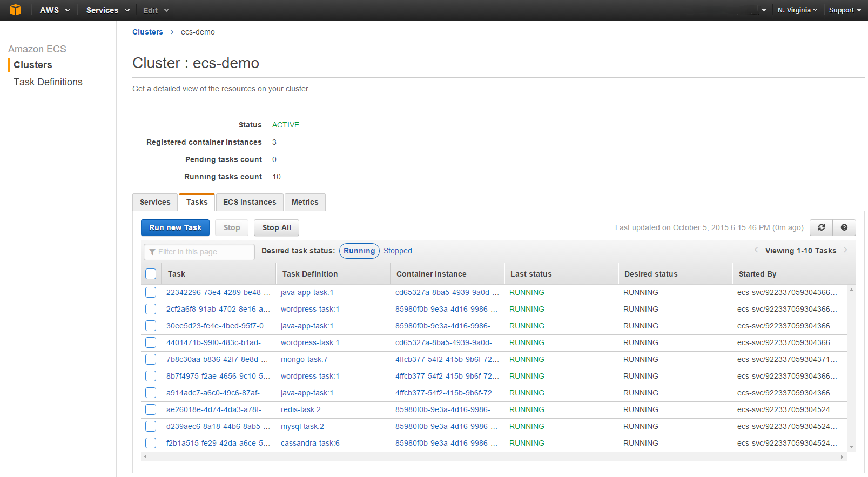868x477 pixels.
Task: Open the AWS dropdown menu
Action: point(55,10)
